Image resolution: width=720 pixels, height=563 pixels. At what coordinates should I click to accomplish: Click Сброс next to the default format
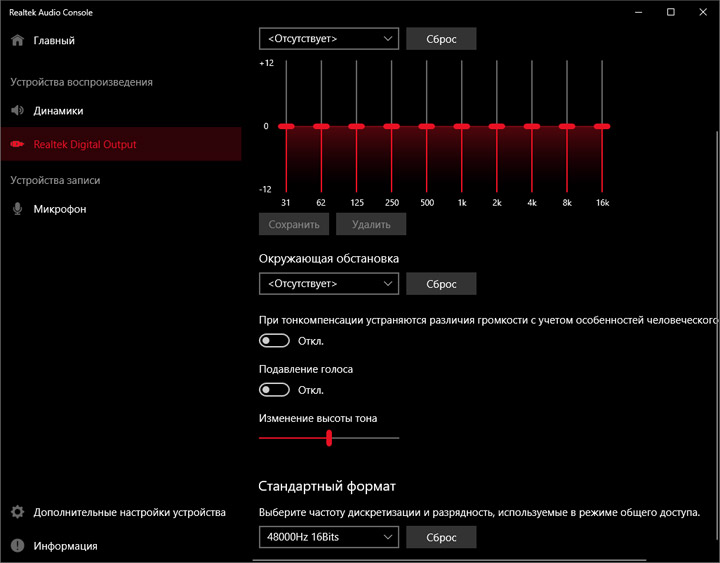coord(441,537)
